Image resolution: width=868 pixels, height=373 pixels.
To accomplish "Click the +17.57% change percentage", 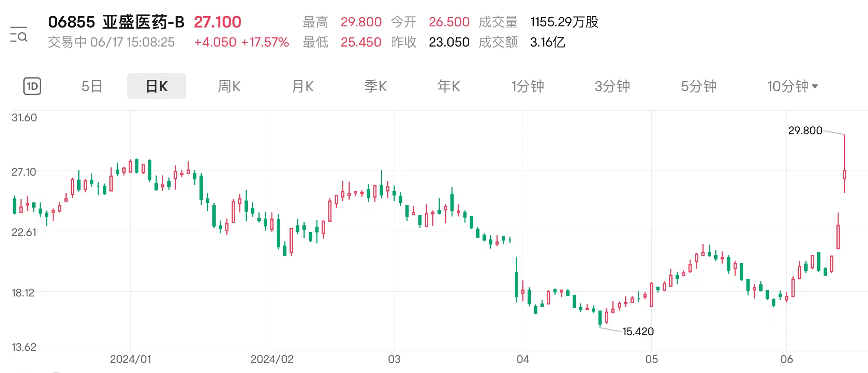I will 265,42.
